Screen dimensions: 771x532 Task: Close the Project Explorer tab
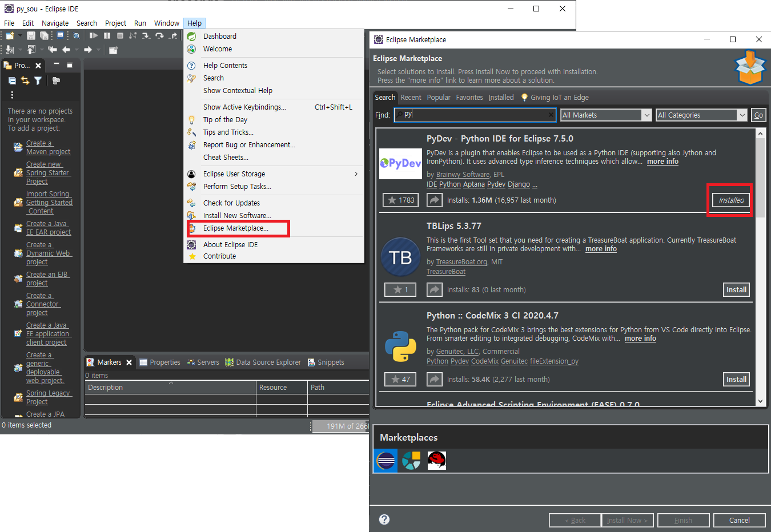click(38, 66)
